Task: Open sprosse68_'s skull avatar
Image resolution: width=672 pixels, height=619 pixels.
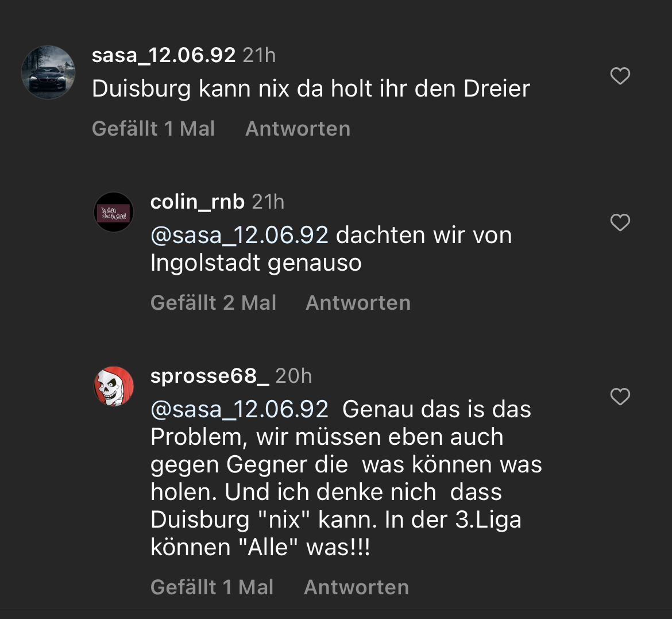Action: (x=114, y=386)
